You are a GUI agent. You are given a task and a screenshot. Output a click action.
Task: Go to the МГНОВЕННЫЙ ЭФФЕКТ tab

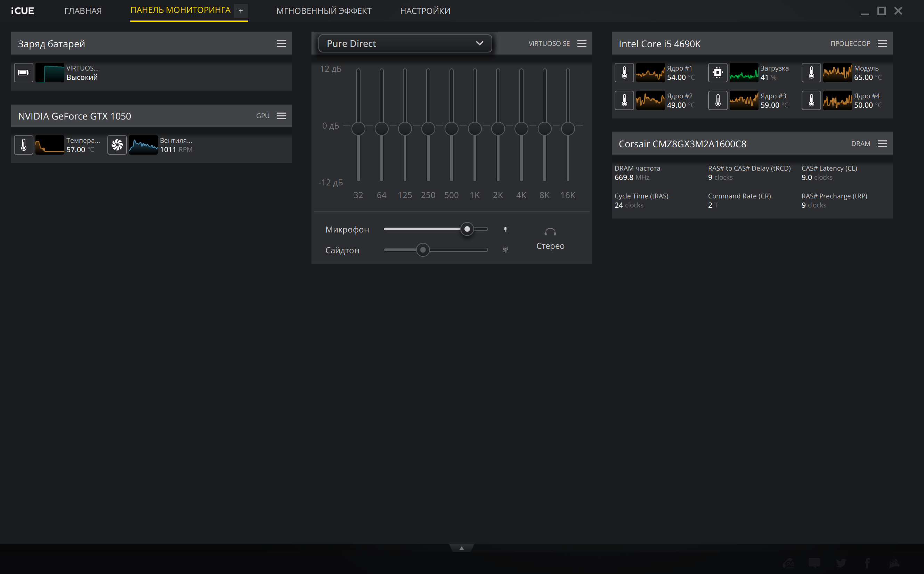(324, 11)
